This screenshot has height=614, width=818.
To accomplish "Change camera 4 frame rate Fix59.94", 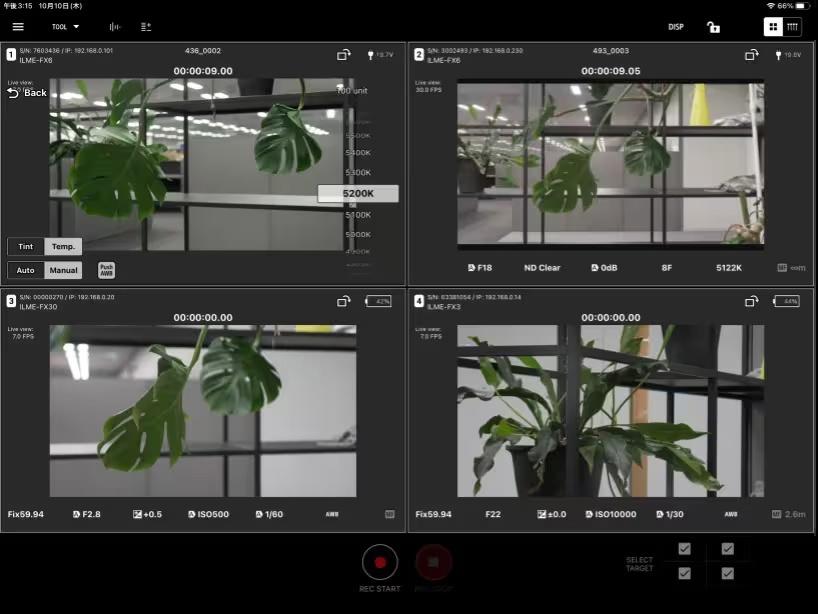I will click(x=434, y=514).
